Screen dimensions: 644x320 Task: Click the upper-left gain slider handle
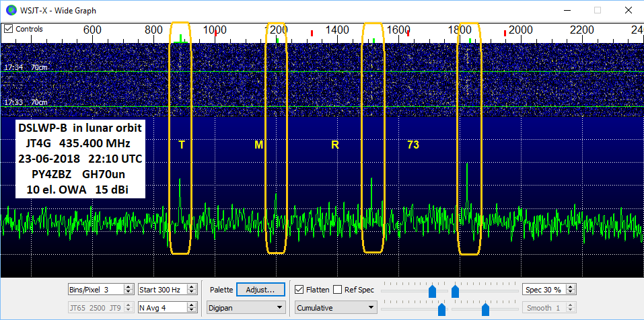(x=432, y=290)
